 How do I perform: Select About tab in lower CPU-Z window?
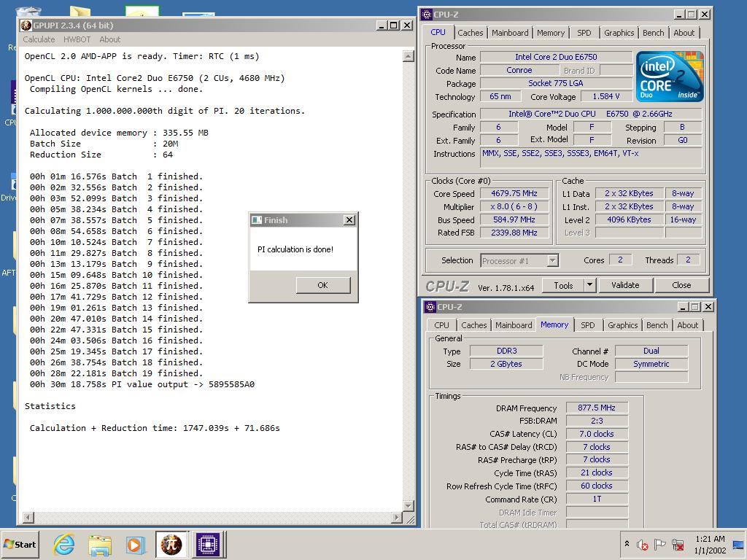pos(687,325)
